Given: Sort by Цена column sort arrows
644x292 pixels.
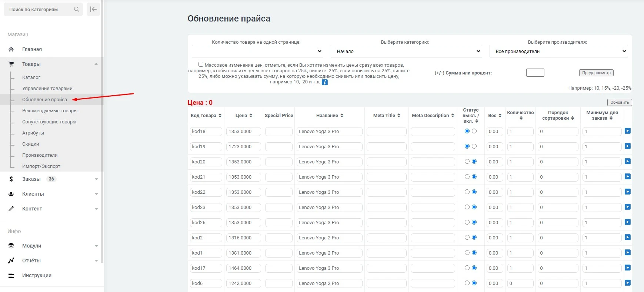Looking at the screenshot, I should point(251,116).
